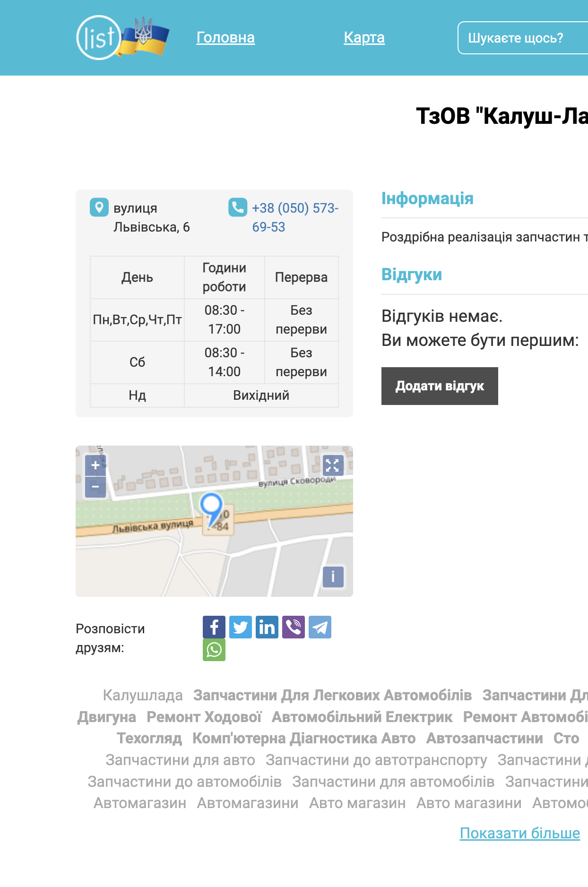Viewport: 588px width, 887px height.
Task: Show map attribution info
Action: coord(333,577)
